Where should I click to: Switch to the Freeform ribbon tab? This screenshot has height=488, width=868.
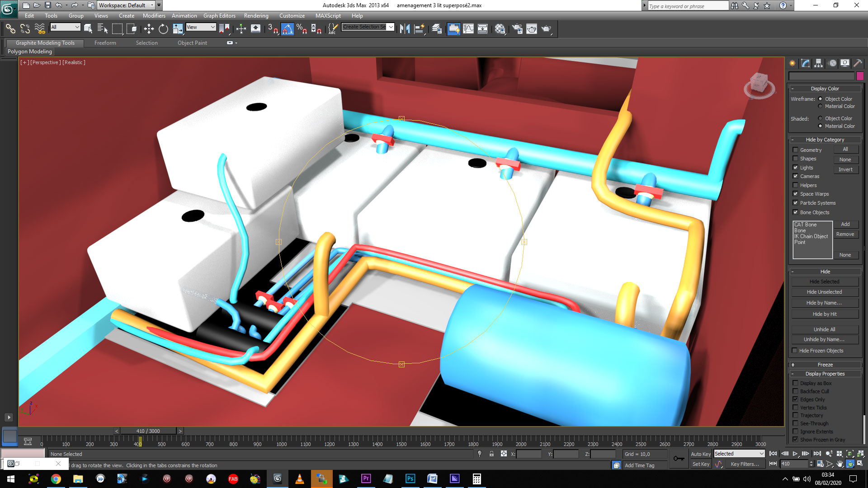click(x=105, y=43)
